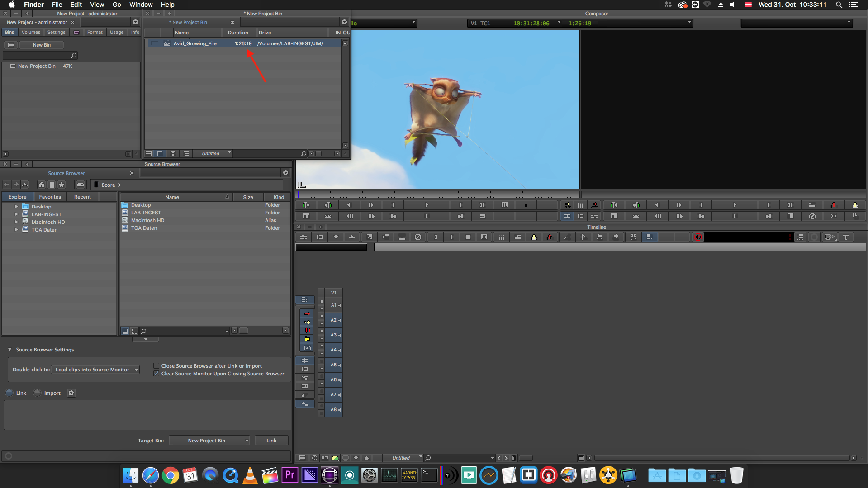The width and height of the screenshot is (868, 488).
Task: Open the bin view Untitled dropdown
Action: pyautogui.click(x=213, y=153)
